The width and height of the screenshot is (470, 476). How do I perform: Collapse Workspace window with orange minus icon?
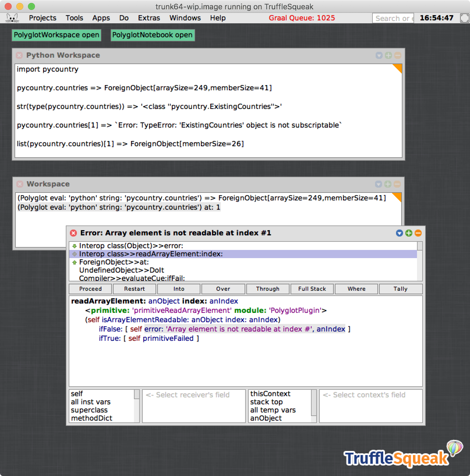397,184
